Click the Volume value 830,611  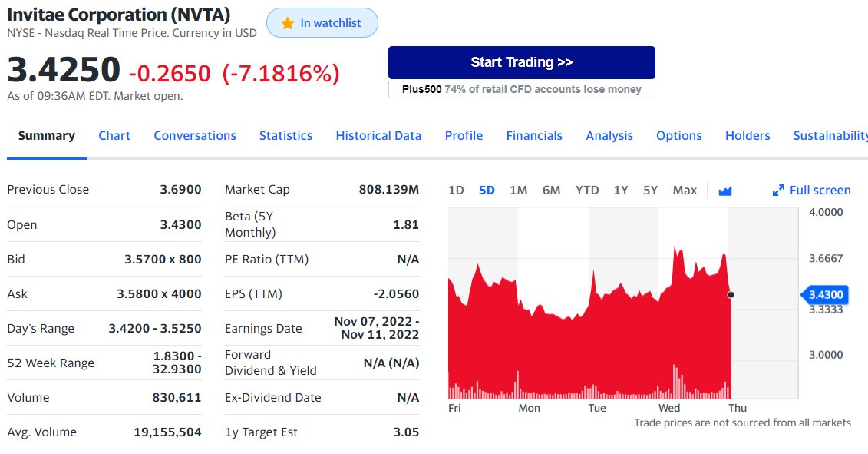click(x=177, y=397)
